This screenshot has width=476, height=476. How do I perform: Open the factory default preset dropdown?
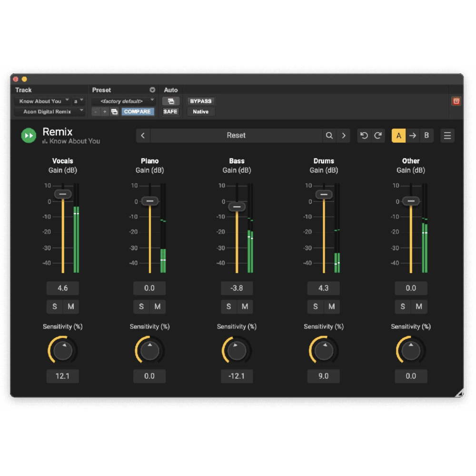point(124,101)
